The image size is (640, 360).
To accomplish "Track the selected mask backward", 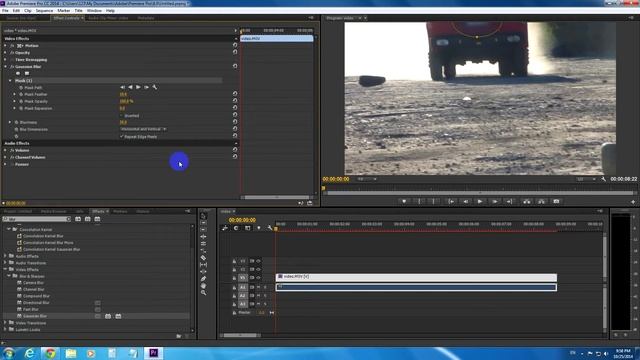I will [130, 87].
